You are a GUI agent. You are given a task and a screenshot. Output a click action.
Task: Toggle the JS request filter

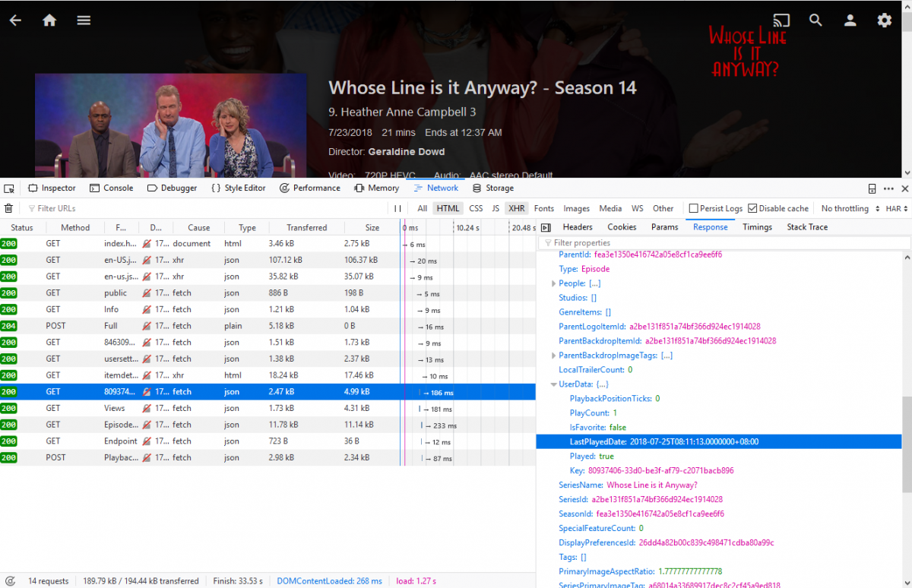pos(496,208)
